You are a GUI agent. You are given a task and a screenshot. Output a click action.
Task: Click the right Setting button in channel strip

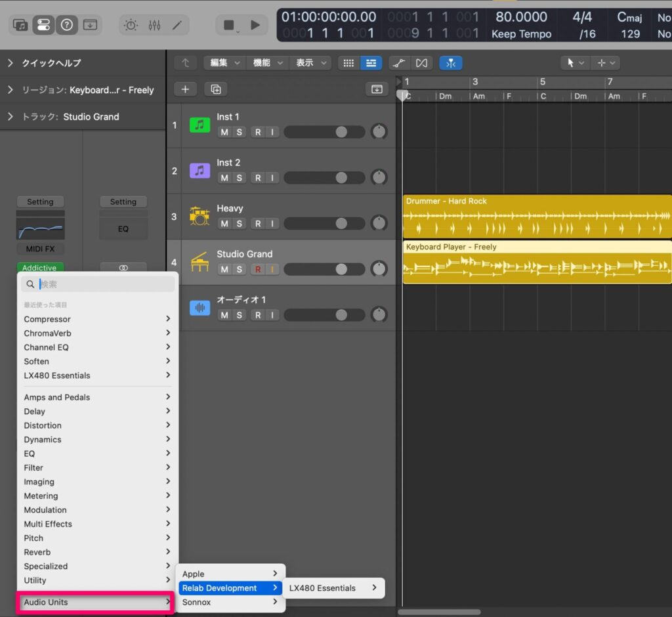click(123, 202)
